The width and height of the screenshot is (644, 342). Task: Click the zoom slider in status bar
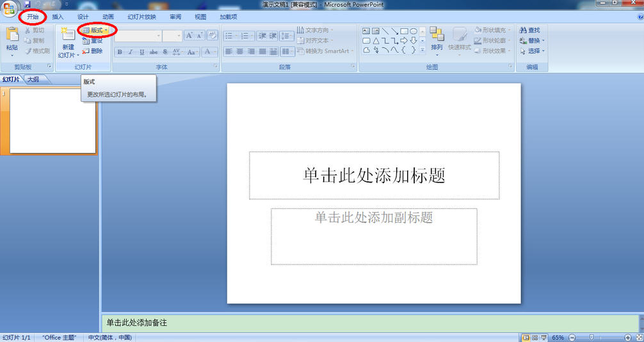click(x=592, y=338)
